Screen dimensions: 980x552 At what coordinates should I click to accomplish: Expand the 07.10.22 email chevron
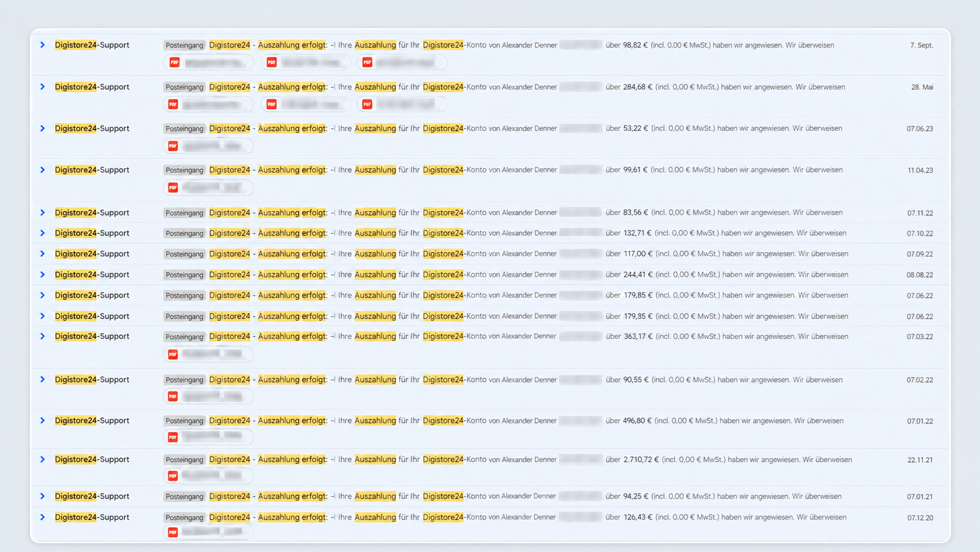click(42, 233)
